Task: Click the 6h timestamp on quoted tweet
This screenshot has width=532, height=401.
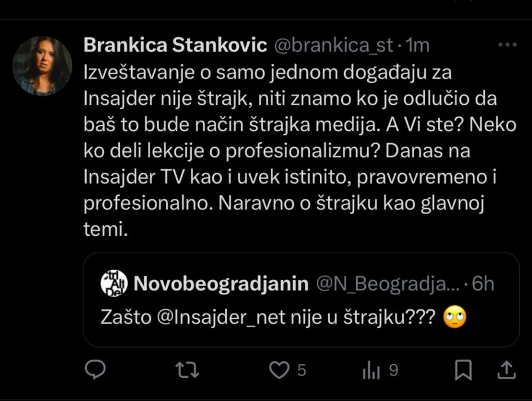Action: 482,284
